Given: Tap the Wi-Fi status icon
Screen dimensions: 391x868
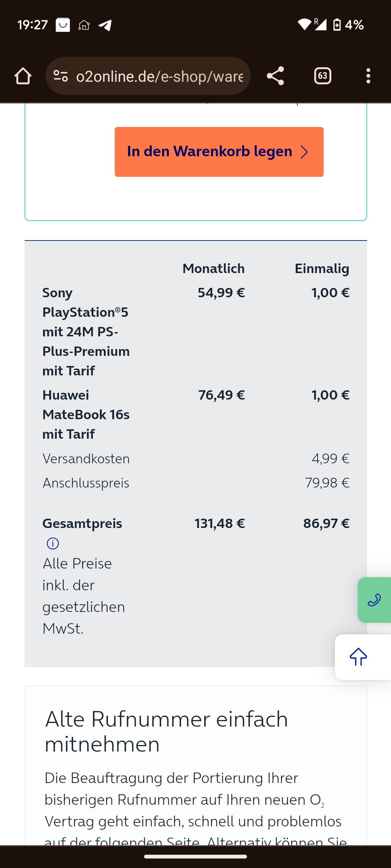Looking at the screenshot, I should [x=304, y=24].
